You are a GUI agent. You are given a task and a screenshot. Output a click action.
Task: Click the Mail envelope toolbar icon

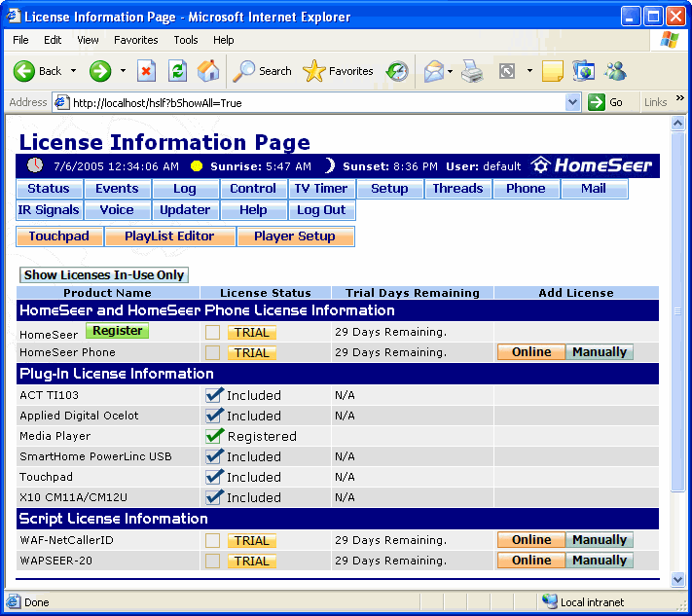pos(434,71)
